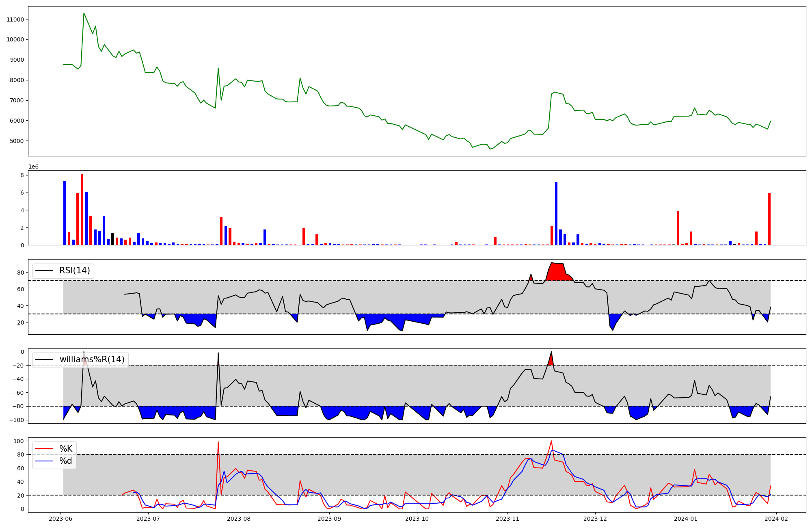The width and height of the screenshot is (812, 528).
Task: Click the 2023-08 date tick label
Action: pos(239,519)
